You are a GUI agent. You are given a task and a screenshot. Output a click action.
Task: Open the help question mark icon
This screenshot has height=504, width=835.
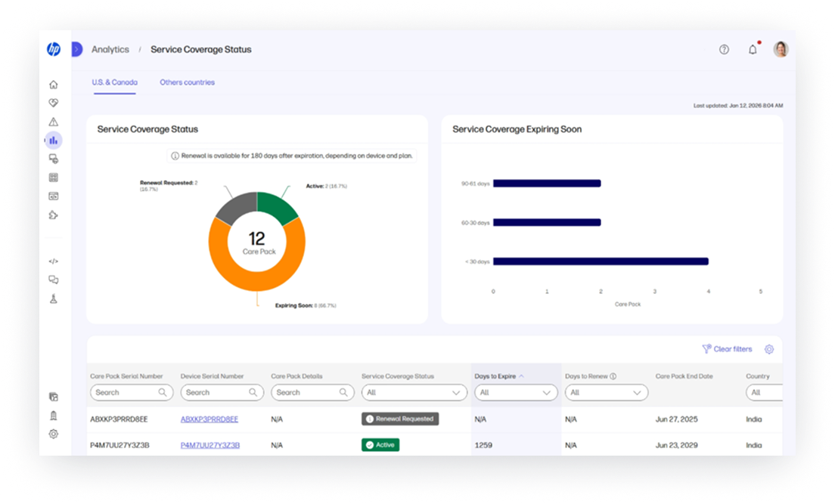pyautogui.click(x=724, y=48)
